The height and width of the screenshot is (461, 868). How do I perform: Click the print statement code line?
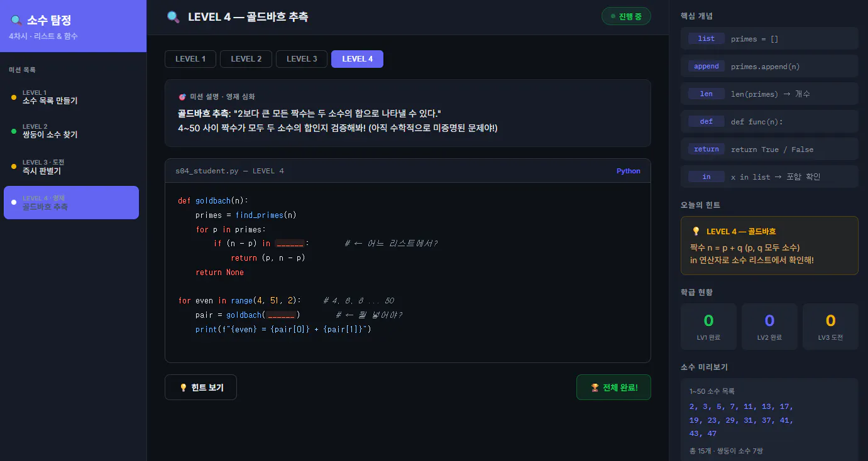(x=283, y=330)
